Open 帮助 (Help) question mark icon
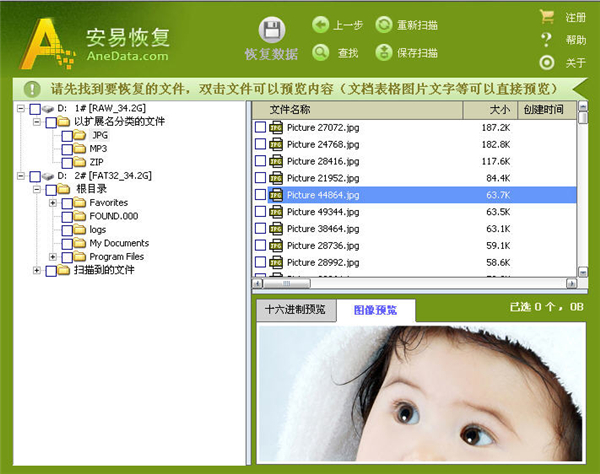This screenshot has height=474, width=600. tap(546, 40)
